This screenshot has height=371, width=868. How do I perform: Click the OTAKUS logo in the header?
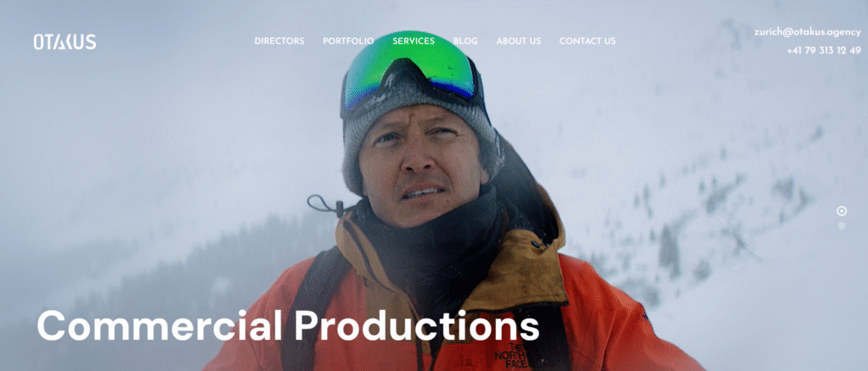(64, 42)
